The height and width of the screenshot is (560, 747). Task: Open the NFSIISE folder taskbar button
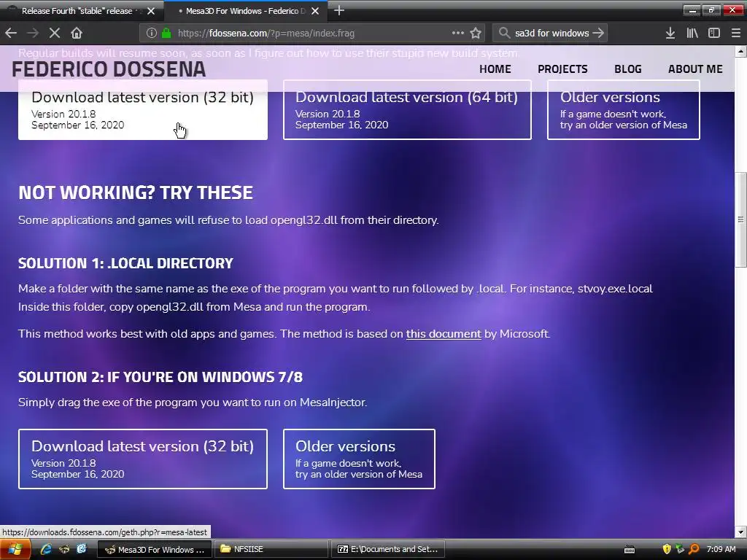[x=271, y=550]
